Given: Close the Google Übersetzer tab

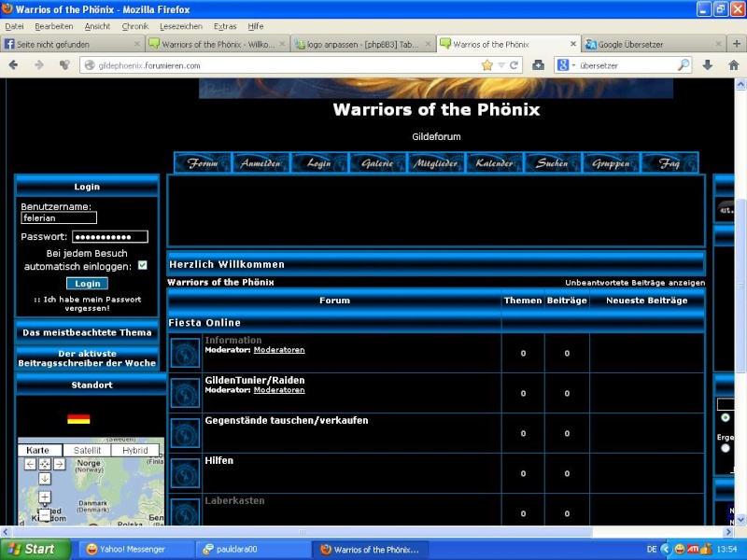Looking at the screenshot, I should [x=718, y=44].
